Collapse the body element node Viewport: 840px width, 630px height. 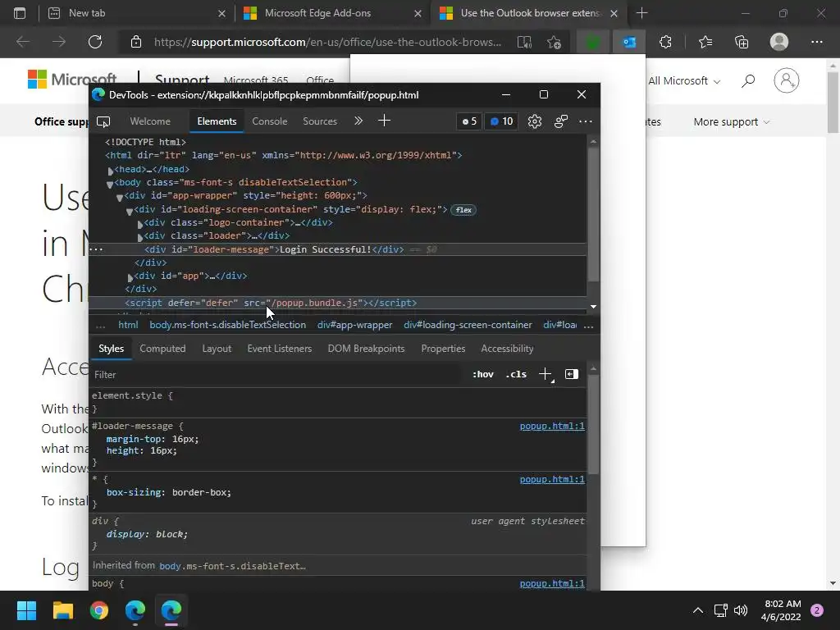110,184
